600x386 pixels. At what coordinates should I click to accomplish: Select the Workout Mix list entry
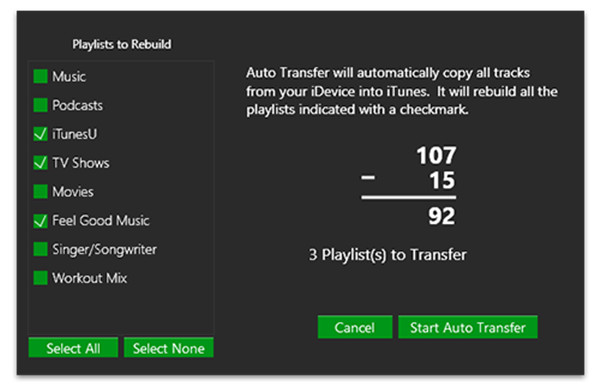pyautogui.click(x=90, y=278)
